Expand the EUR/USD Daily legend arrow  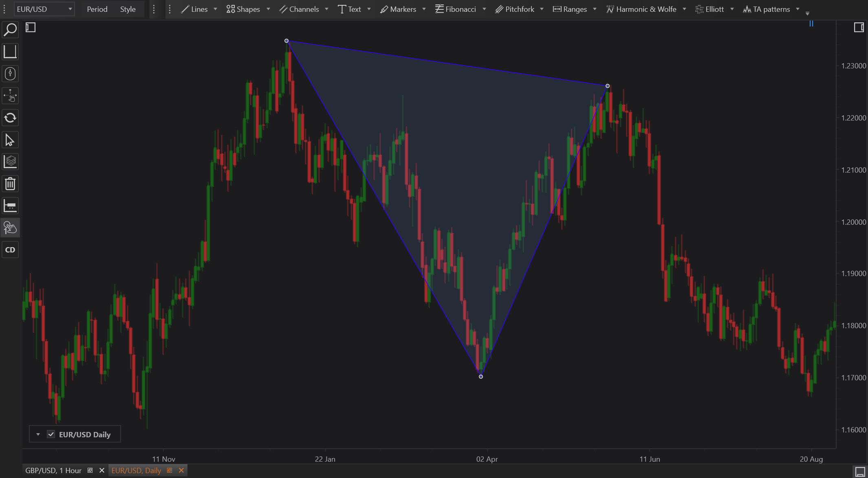(x=38, y=434)
